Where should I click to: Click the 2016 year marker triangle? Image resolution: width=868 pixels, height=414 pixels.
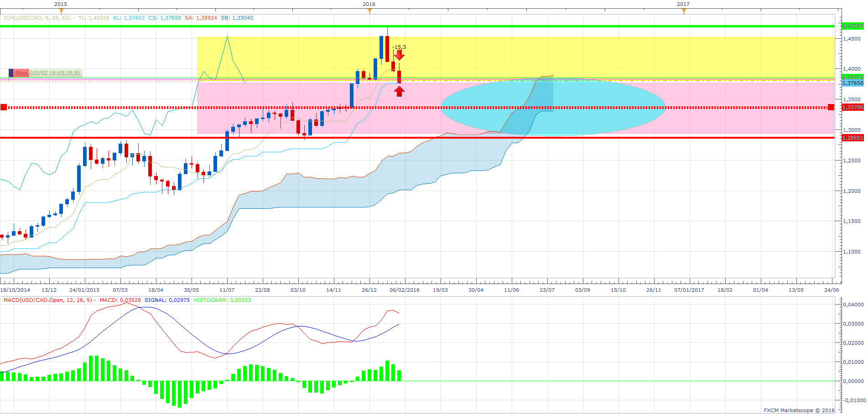pos(369,11)
